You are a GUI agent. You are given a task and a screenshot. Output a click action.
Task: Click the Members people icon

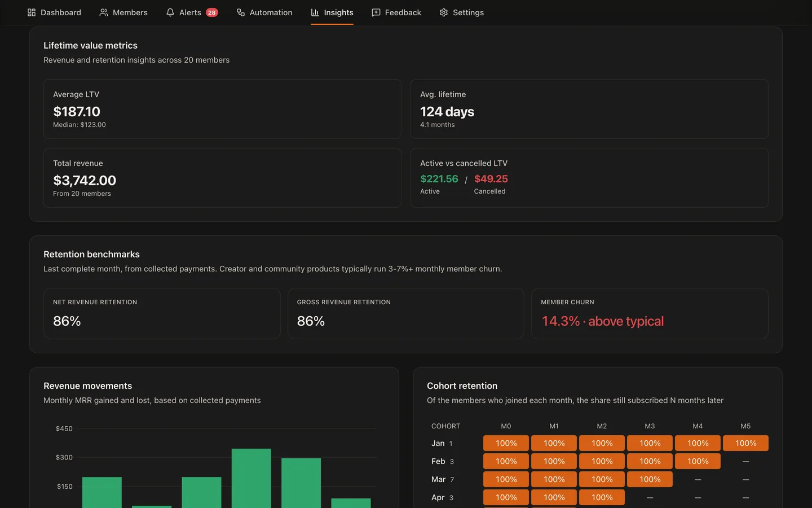click(104, 12)
